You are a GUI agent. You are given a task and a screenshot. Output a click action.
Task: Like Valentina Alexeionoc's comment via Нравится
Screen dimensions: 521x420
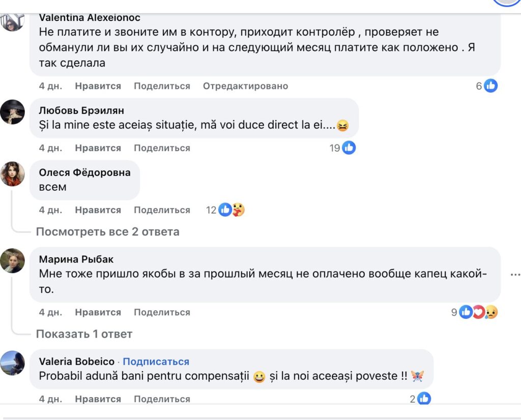[x=98, y=86]
